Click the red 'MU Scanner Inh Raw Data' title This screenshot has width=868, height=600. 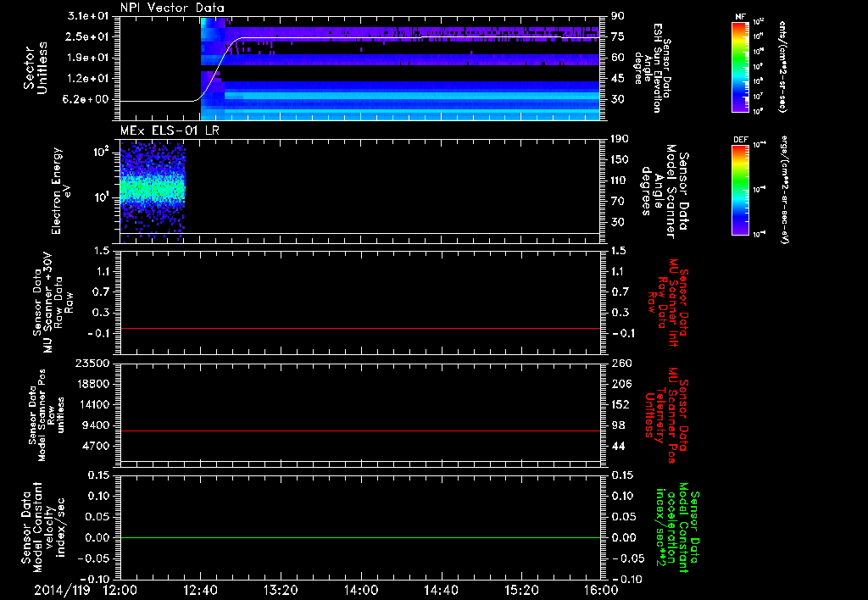point(668,303)
